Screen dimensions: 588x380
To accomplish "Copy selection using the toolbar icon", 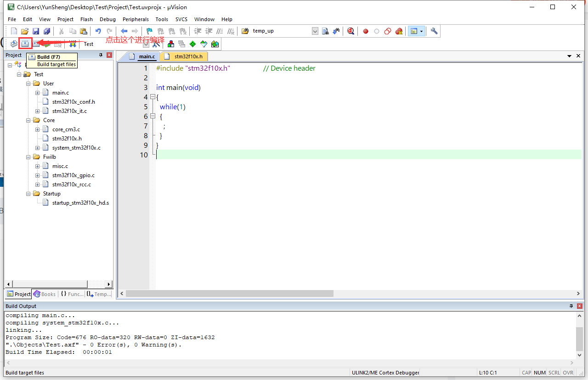I will [x=73, y=31].
